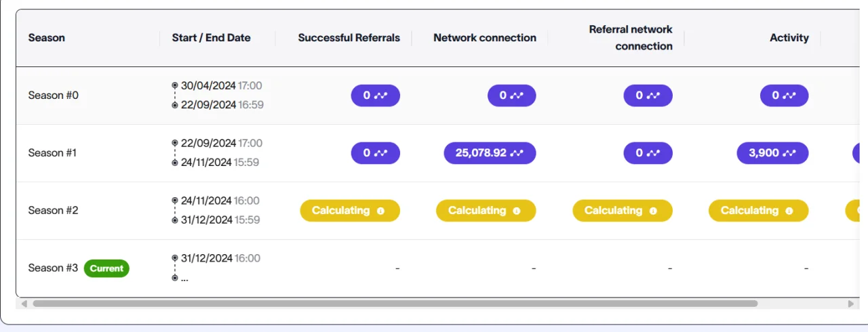Click Season #1 Referral network connection 0 badge
The image size is (868, 332).
tap(648, 153)
